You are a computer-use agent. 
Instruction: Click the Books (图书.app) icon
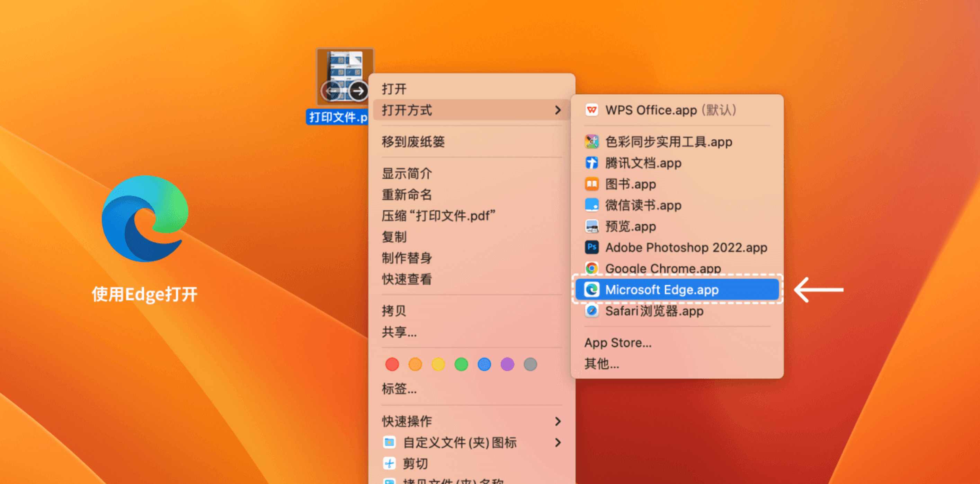pyautogui.click(x=591, y=184)
